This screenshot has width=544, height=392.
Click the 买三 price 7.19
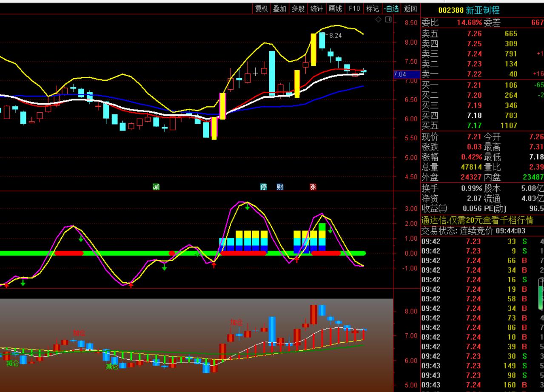[474, 105]
